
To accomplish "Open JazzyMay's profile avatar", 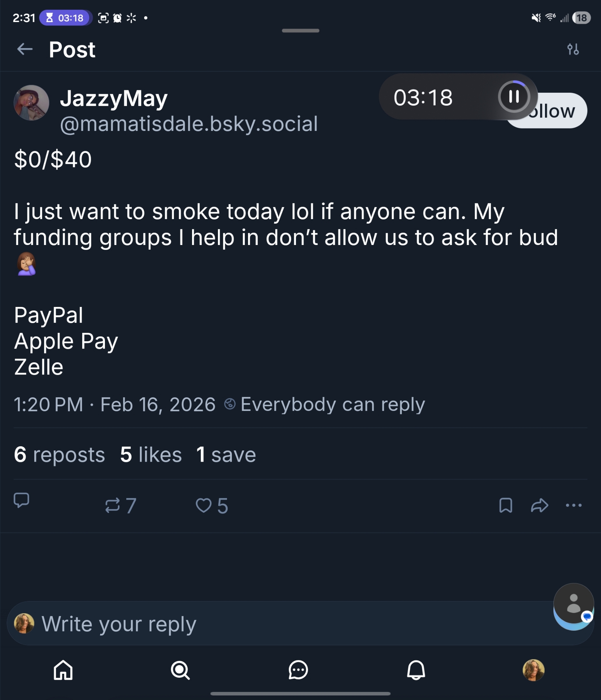I will coord(31,103).
